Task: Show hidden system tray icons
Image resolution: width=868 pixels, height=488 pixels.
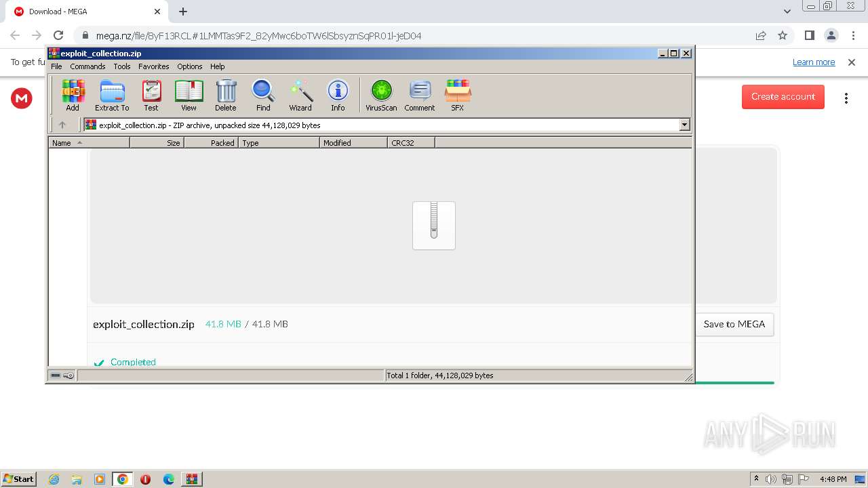Action: tap(756, 479)
